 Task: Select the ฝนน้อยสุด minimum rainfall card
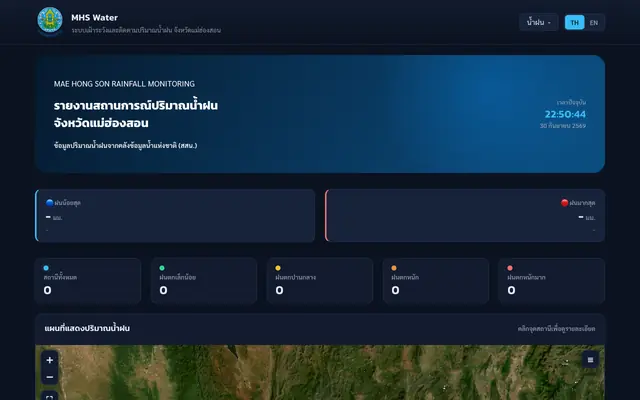click(175, 216)
